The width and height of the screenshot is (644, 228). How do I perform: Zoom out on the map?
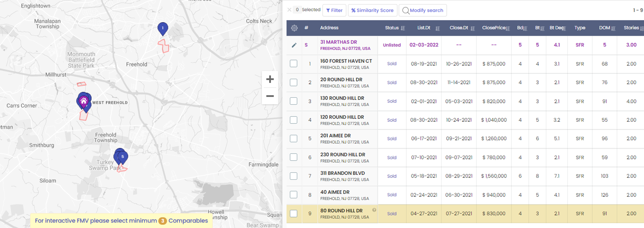pos(270,96)
